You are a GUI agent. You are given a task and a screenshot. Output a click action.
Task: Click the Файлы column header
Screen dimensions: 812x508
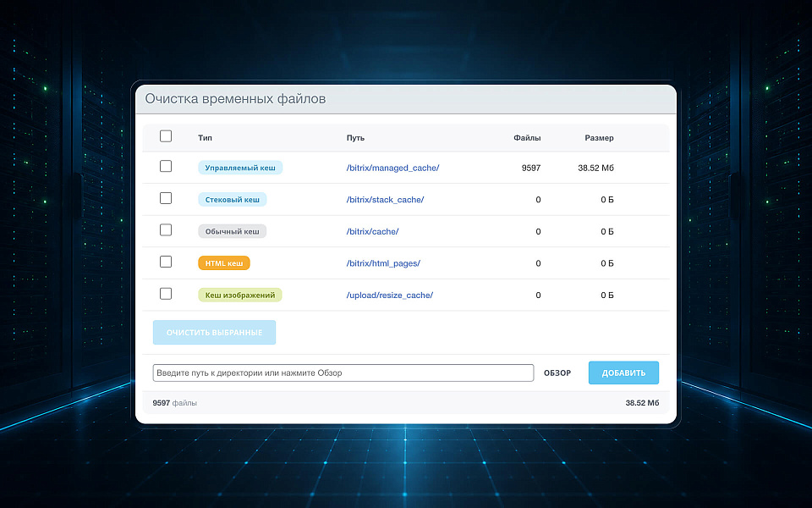527,138
